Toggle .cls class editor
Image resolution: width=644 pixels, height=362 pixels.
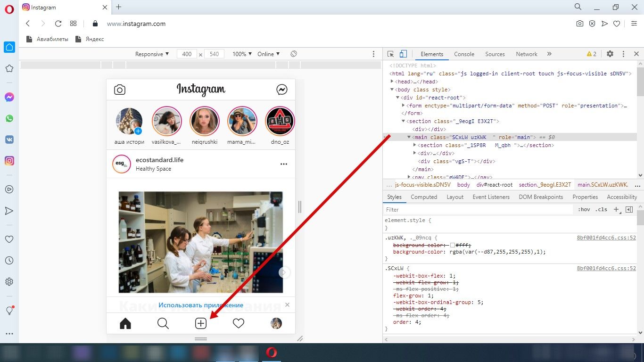[601, 210]
